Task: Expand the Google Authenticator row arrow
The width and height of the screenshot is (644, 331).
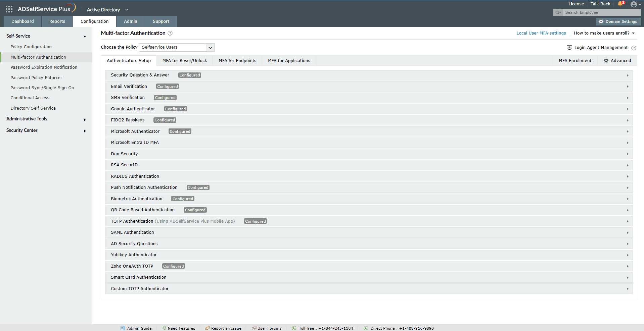Action: (x=627, y=109)
